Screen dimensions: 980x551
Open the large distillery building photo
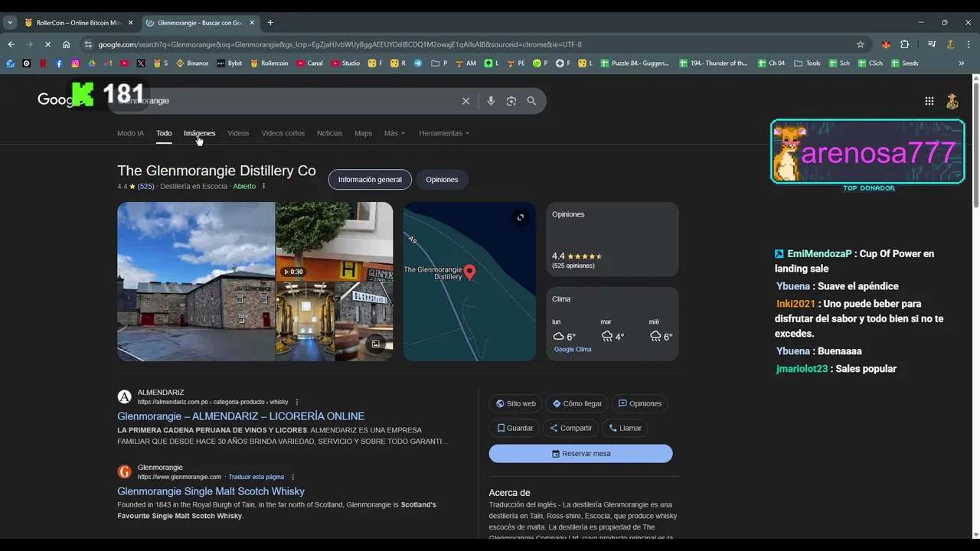point(195,281)
